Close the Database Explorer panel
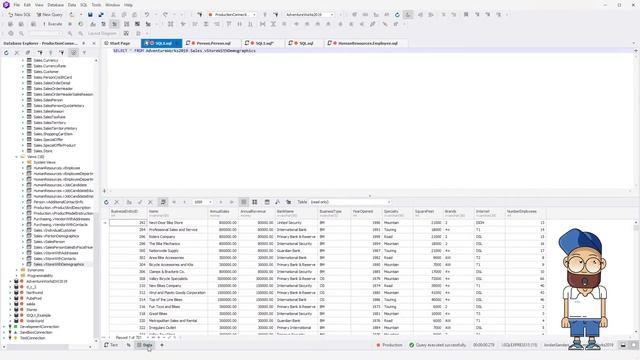Screen dimensions: 640x360 tap(94, 43)
